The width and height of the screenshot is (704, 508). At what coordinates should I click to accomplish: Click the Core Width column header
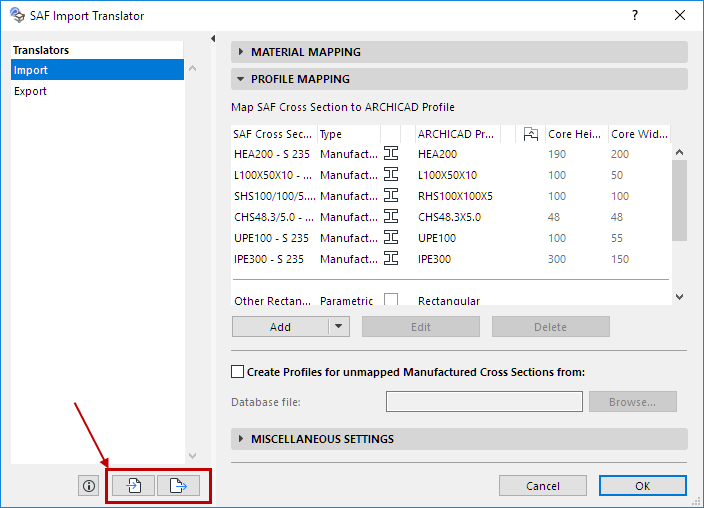(x=639, y=134)
